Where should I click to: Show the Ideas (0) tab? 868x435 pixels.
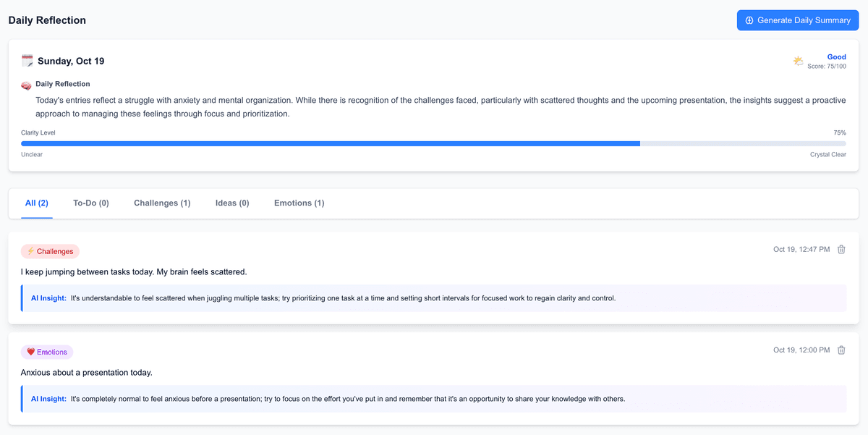tap(232, 203)
